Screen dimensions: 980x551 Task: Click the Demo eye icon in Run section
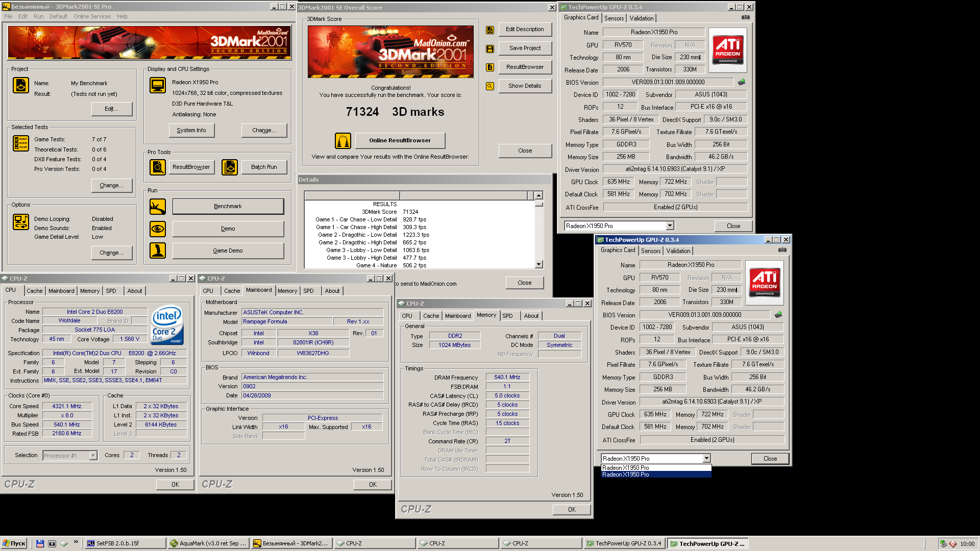click(158, 229)
